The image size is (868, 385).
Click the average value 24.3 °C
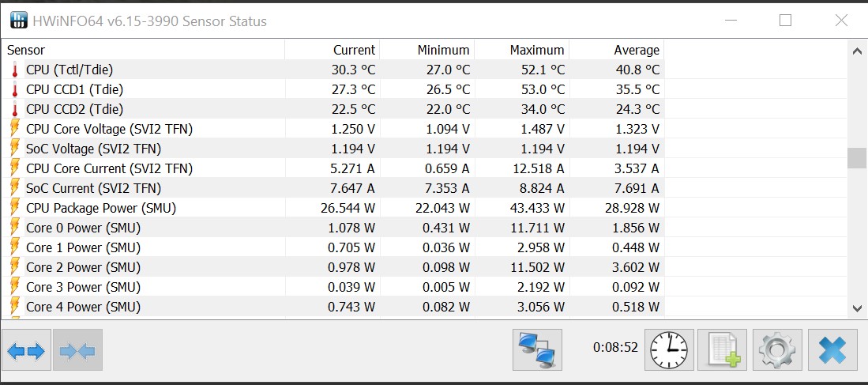(637, 109)
